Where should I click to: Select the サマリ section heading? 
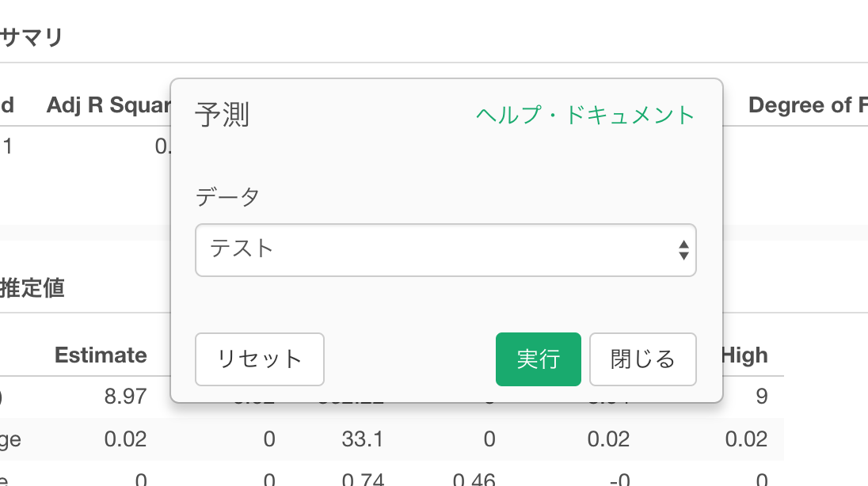click(32, 37)
